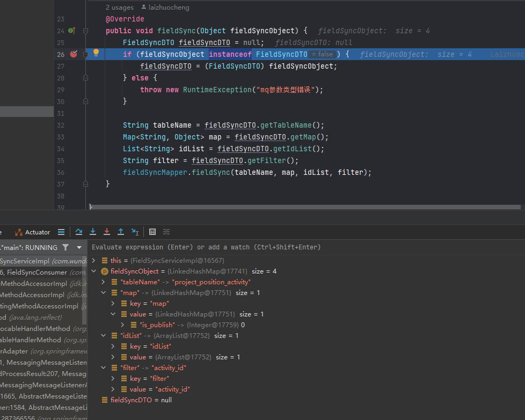Select the "is_publish" Integer variable row
The width and height of the screenshot is (525, 420).
(307, 325)
